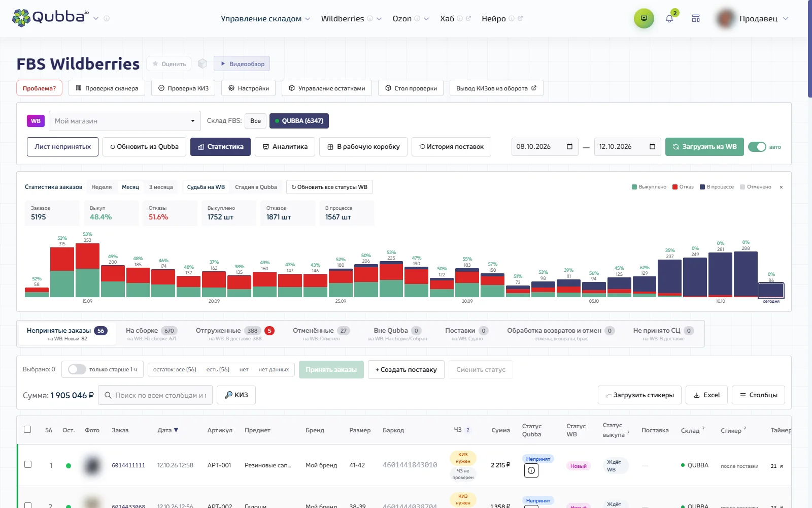Focus the search all columns field
Screen dimensions: 812x508
click(x=155, y=395)
